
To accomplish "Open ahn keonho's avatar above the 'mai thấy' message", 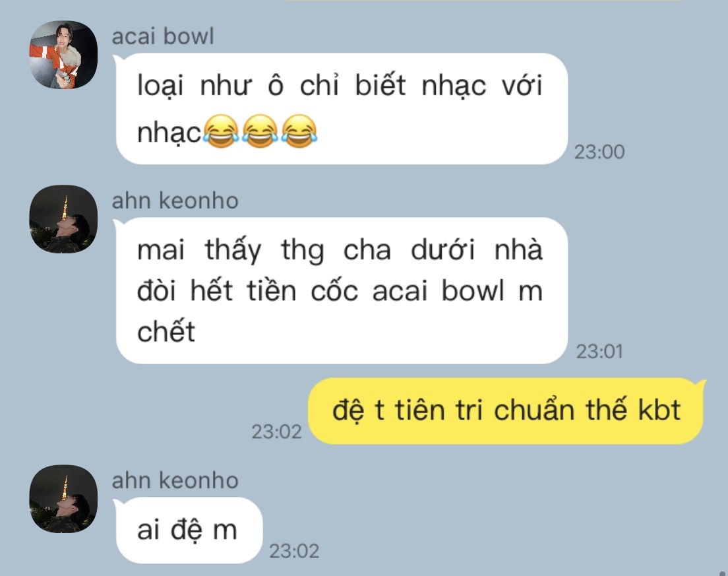I will [63, 219].
